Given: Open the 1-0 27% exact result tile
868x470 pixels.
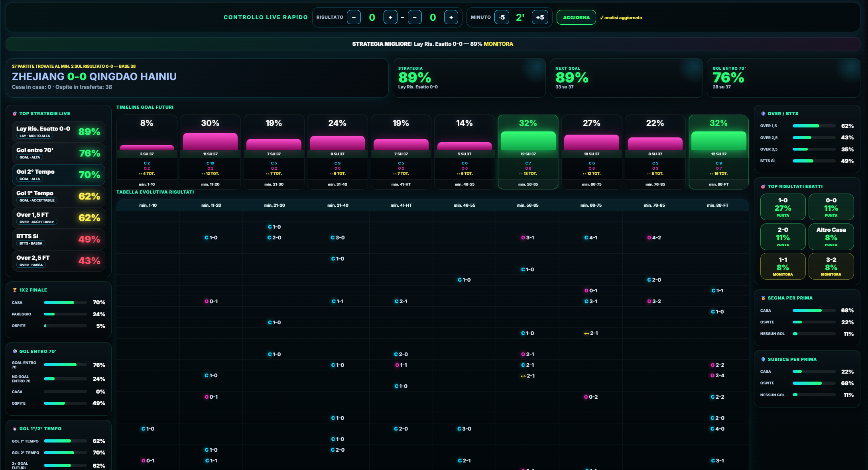Looking at the screenshot, I should coord(783,207).
